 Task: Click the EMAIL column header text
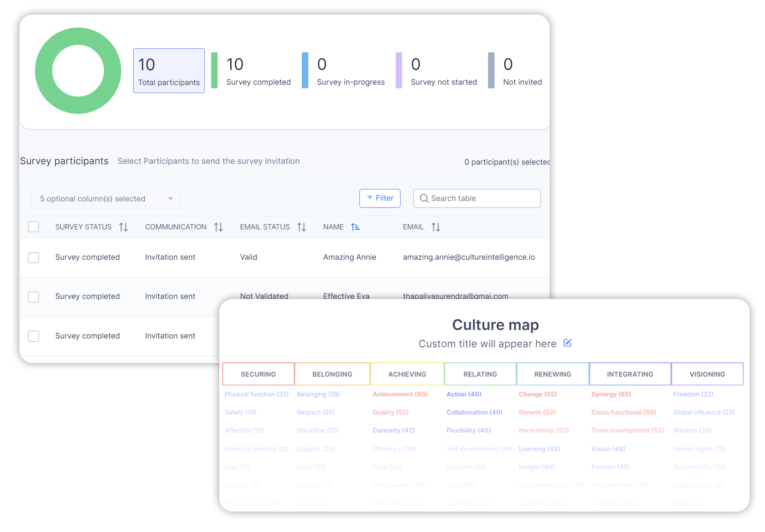pos(413,227)
